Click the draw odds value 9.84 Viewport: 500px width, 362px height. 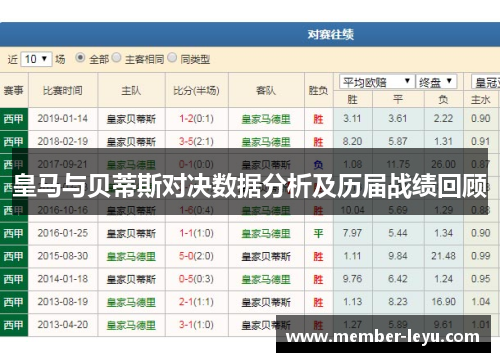coord(398,256)
